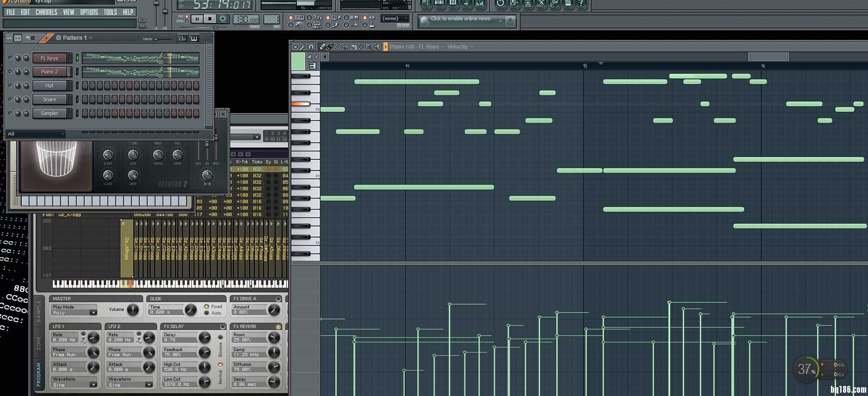Open the playlist window from top toolbar
This screenshot has height=396, width=868.
pyautogui.click(x=426, y=4)
